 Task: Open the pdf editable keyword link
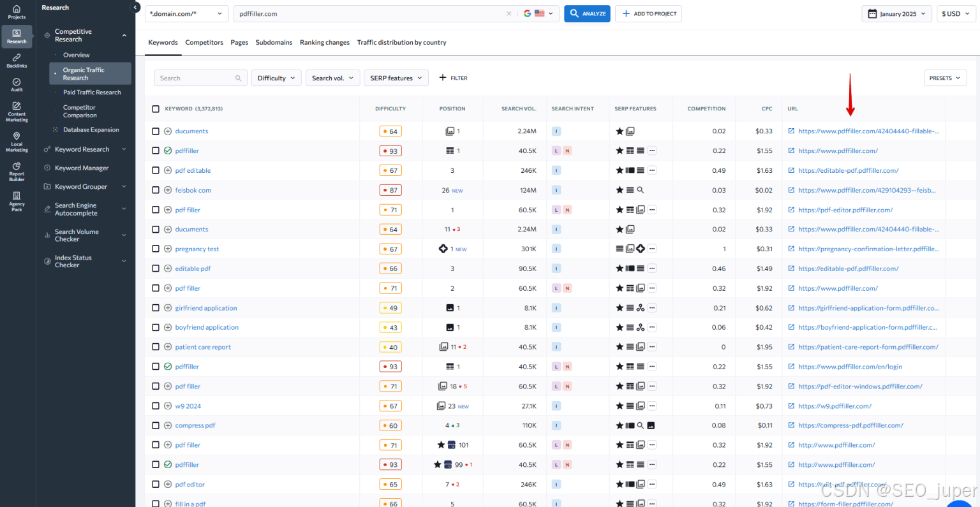[x=193, y=171]
